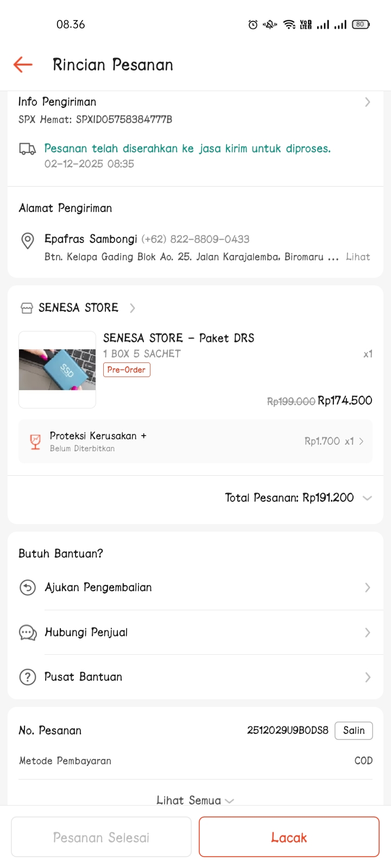Copy order number with Salin button

click(x=354, y=730)
